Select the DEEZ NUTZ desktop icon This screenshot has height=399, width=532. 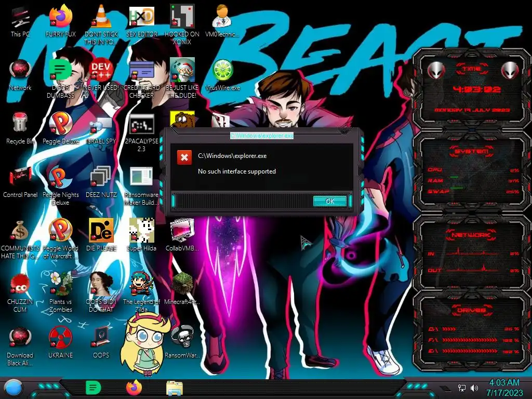(x=101, y=182)
